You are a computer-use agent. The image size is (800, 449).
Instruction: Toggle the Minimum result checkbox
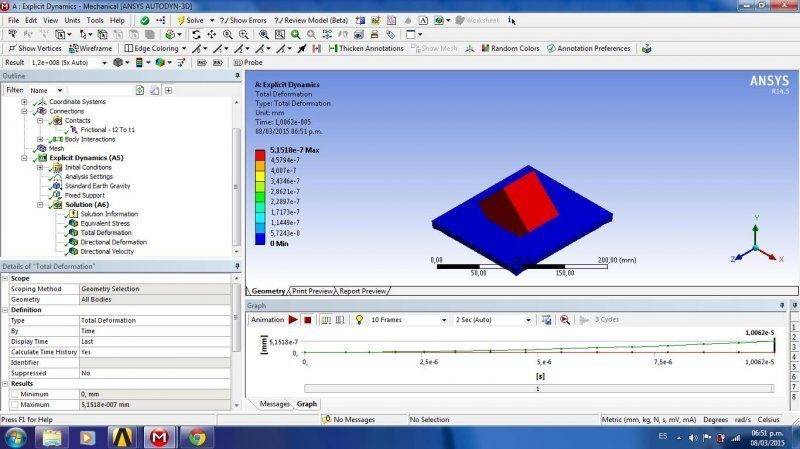click(x=15, y=394)
